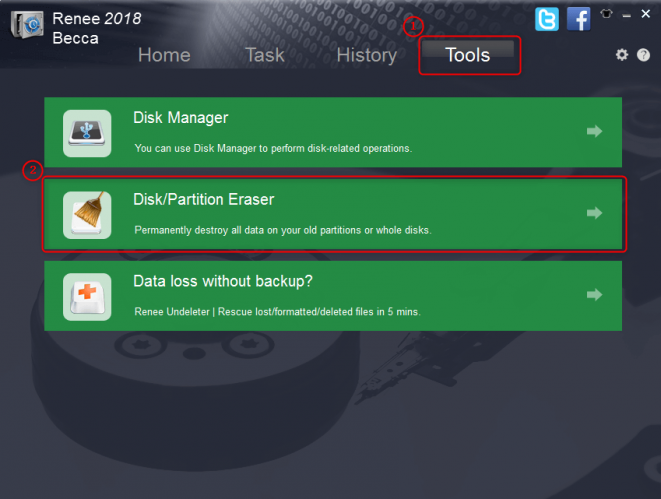The width and height of the screenshot is (661, 499).
Task: Open the Twitter icon link
Action: 547,19
